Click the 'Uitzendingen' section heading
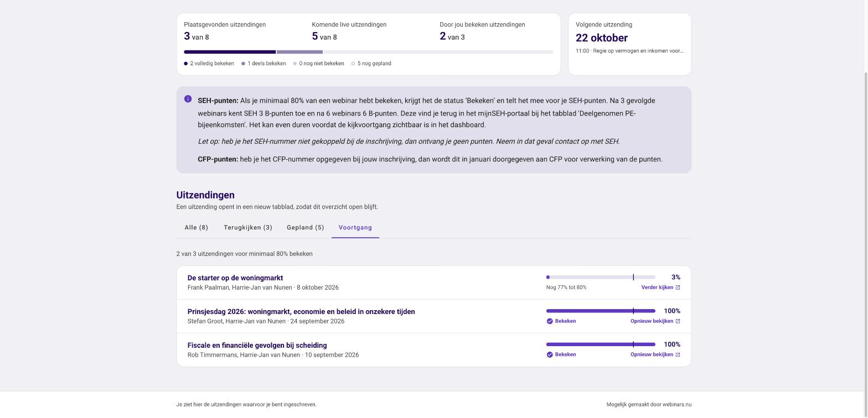Image resolution: width=868 pixels, height=418 pixels. 205,195
